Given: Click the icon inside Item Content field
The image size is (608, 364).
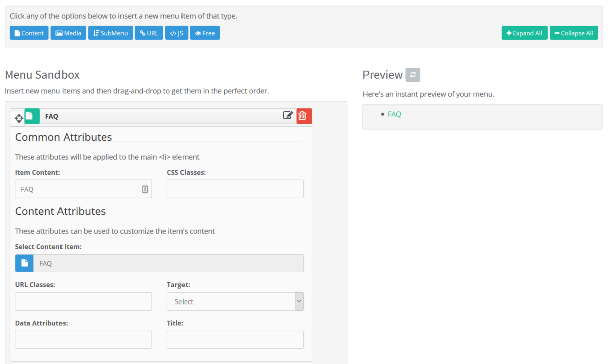Looking at the screenshot, I should coord(145,189).
